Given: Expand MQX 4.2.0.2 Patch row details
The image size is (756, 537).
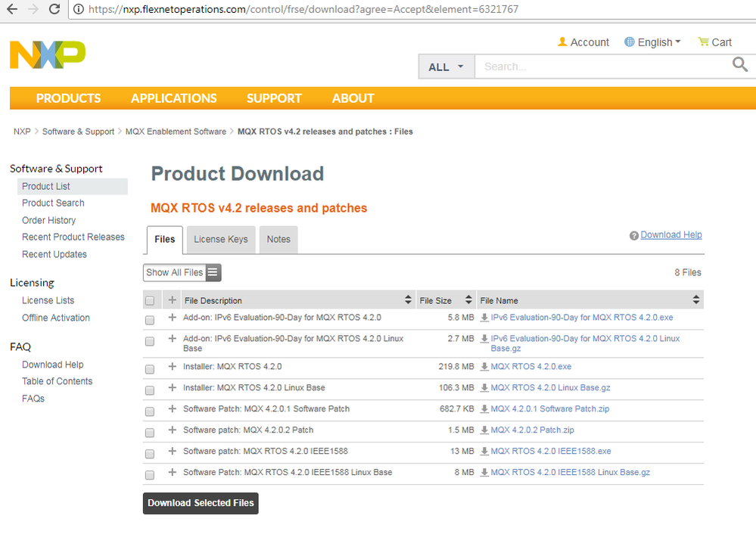Looking at the screenshot, I should pyautogui.click(x=172, y=430).
